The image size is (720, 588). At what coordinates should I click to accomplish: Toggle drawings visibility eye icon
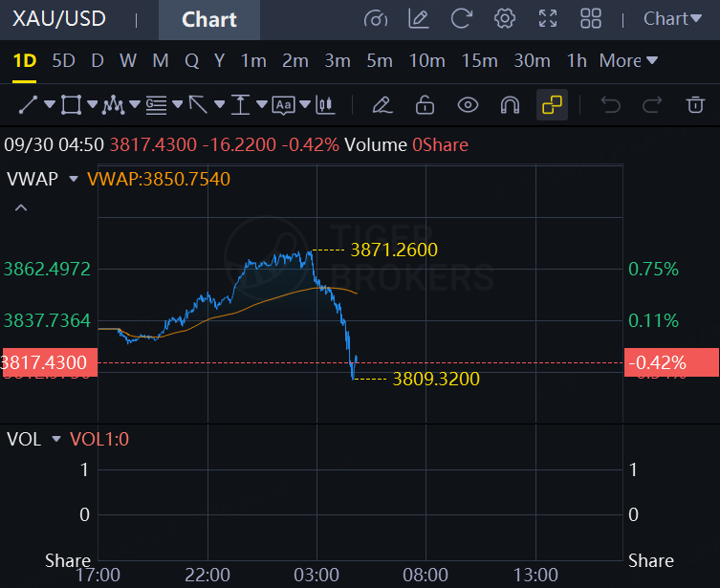tap(468, 105)
